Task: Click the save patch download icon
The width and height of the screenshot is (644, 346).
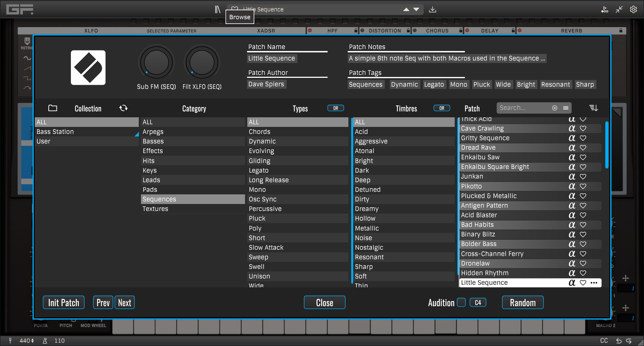Action: 433,10
